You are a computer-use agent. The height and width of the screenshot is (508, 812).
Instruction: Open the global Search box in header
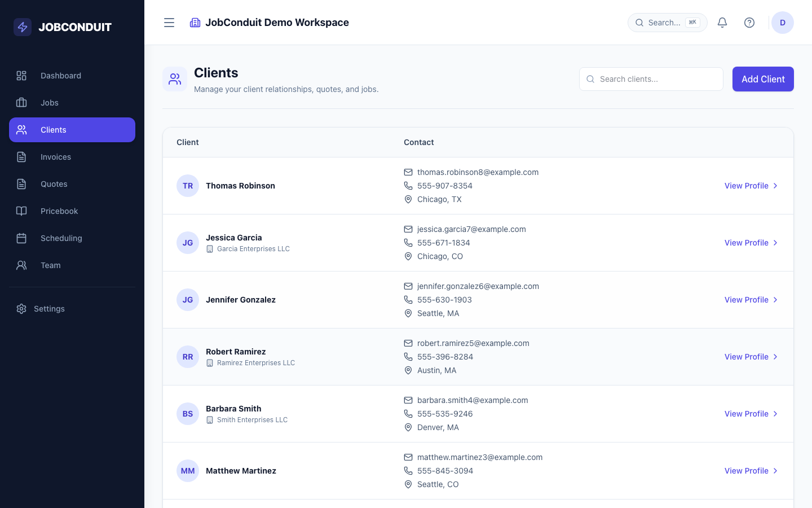[x=668, y=23]
